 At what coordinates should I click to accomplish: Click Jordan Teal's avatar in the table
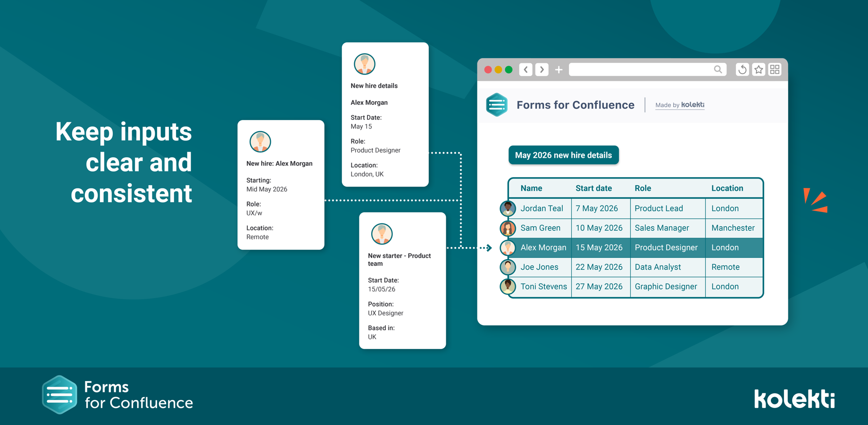(508, 208)
